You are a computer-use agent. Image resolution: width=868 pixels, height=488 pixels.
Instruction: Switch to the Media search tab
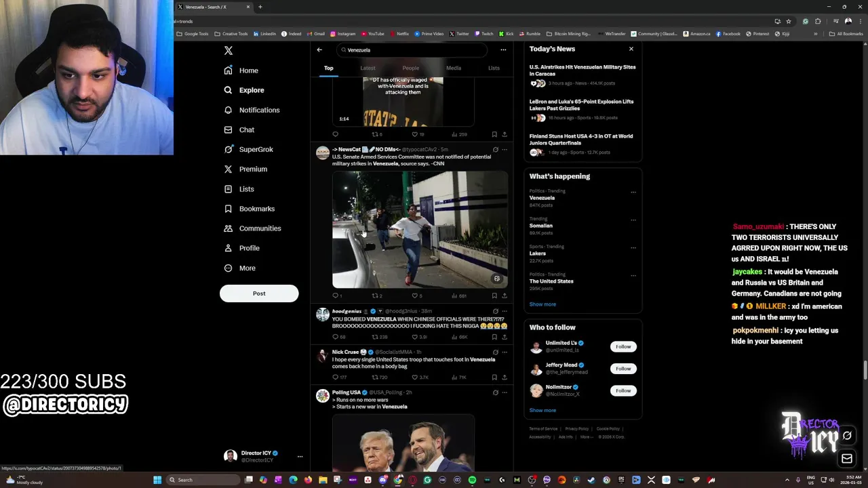coord(454,68)
